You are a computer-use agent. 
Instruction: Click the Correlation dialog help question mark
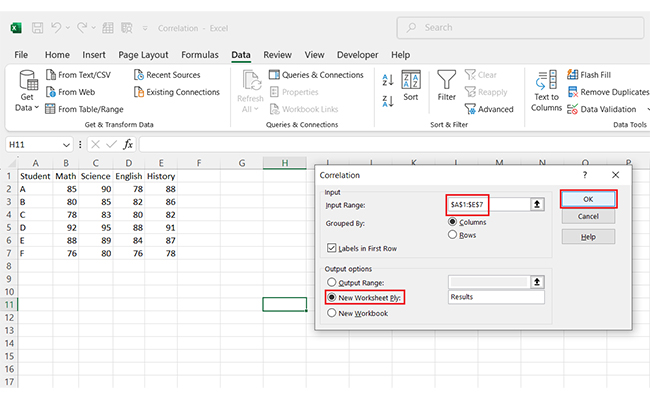(585, 175)
